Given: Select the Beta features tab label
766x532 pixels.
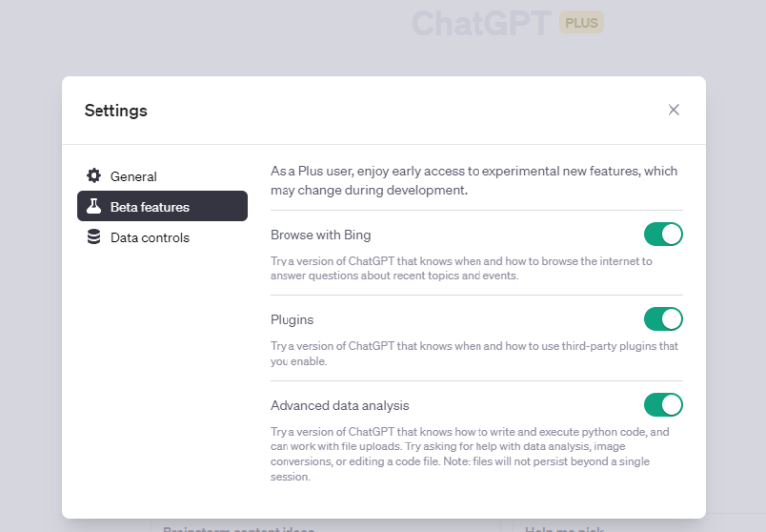Looking at the screenshot, I should (150, 207).
